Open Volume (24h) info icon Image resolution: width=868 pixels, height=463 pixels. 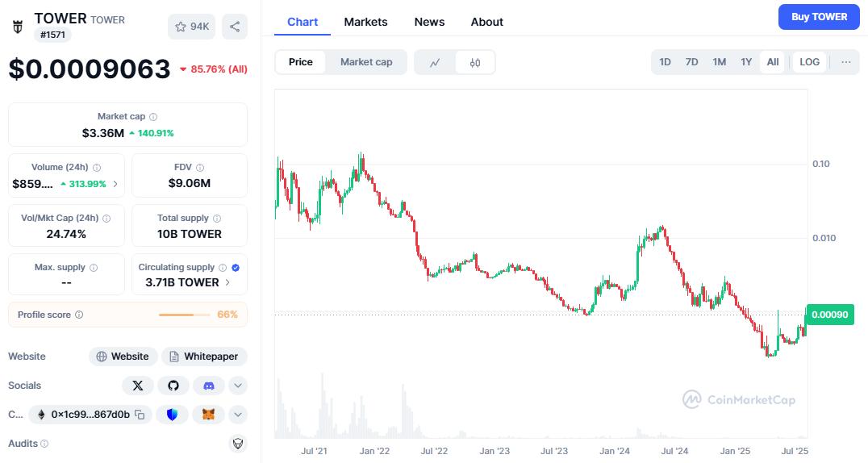tap(97, 167)
